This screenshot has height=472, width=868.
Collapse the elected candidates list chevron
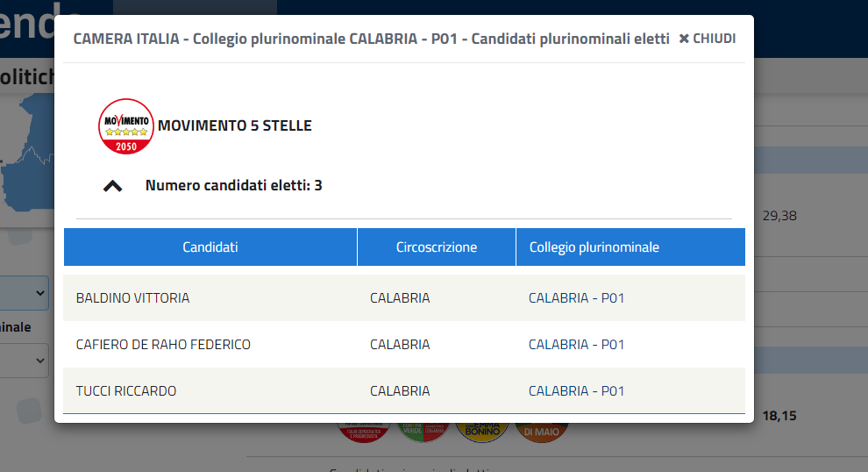(x=112, y=186)
